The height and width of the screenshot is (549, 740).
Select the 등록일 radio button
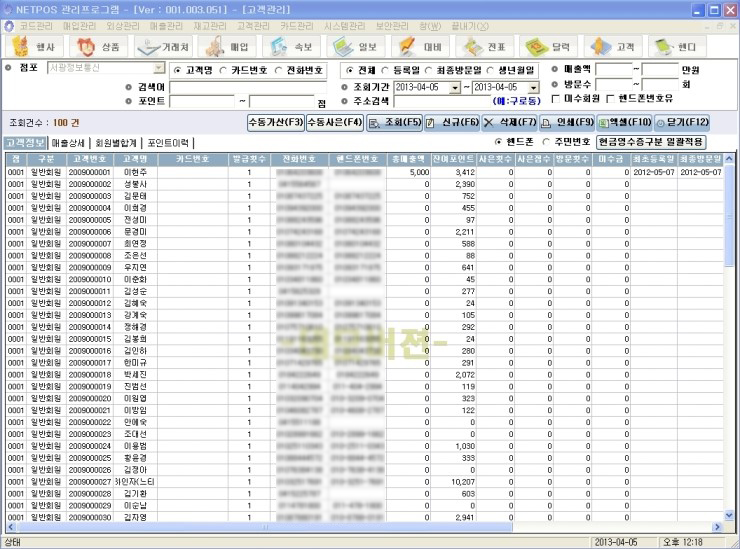385,70
